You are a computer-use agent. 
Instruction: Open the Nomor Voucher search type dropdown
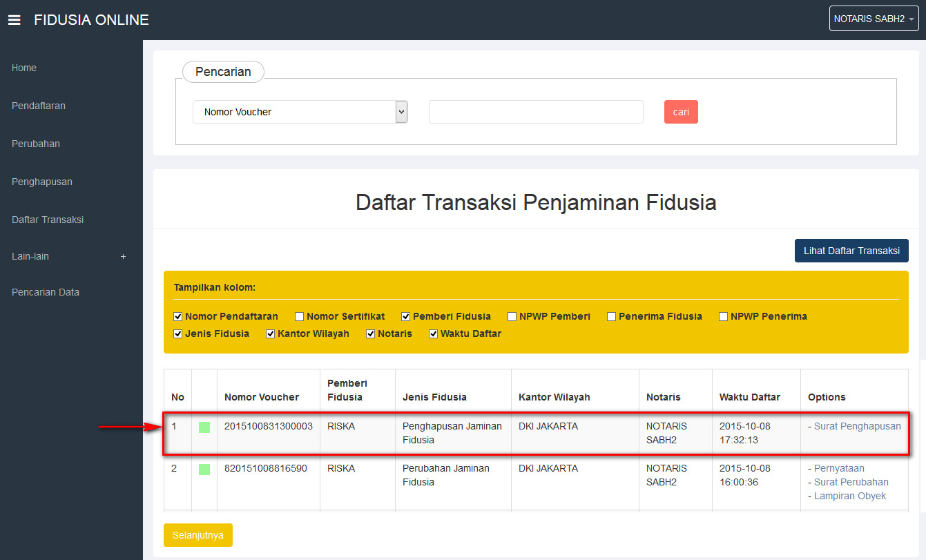coord(300,112)
